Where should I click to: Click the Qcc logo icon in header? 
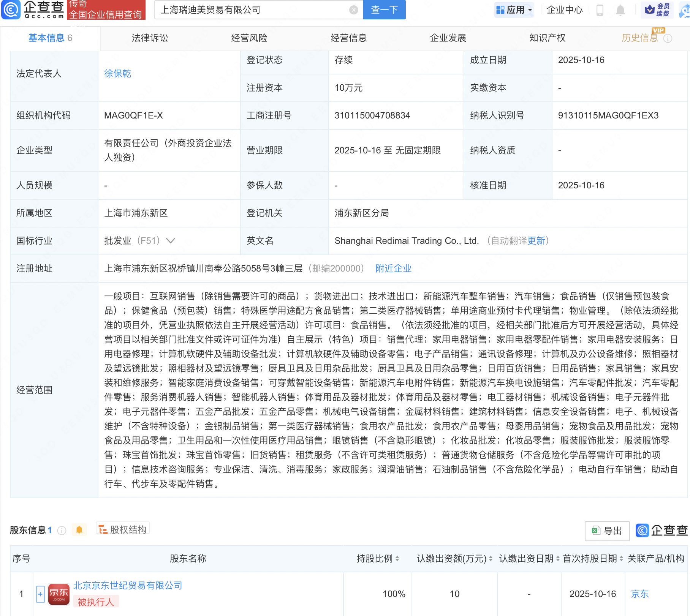point(11,9)
